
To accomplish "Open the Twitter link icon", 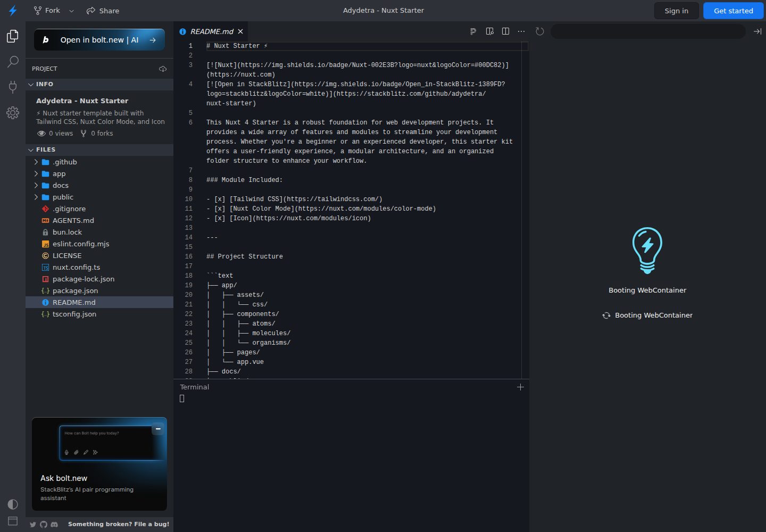I will pyautogui.click(x=33, y=525).
